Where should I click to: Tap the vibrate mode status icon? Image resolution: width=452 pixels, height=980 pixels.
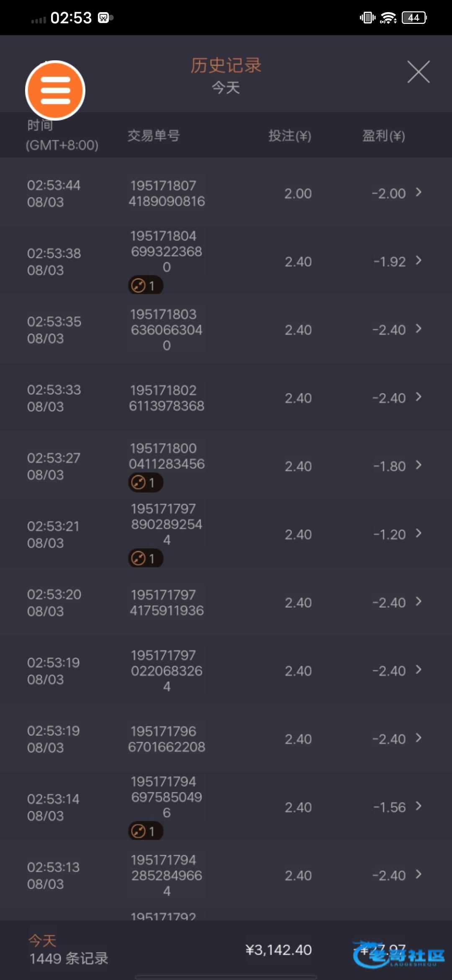click(367, 18)
